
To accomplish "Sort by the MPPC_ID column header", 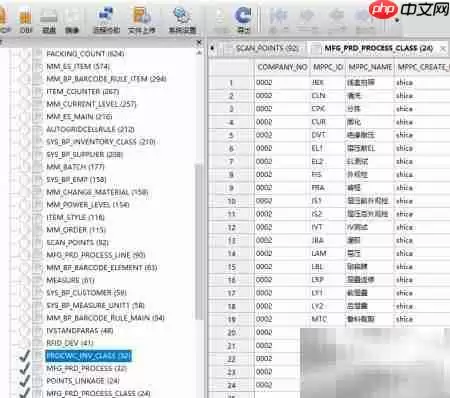I will pyautogui.click(x=327, y=67).
